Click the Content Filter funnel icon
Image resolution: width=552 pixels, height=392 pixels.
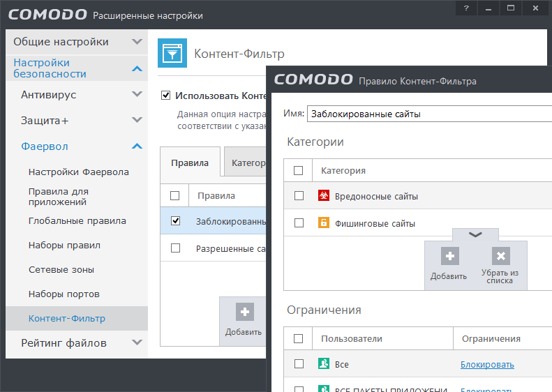(172, 53)
